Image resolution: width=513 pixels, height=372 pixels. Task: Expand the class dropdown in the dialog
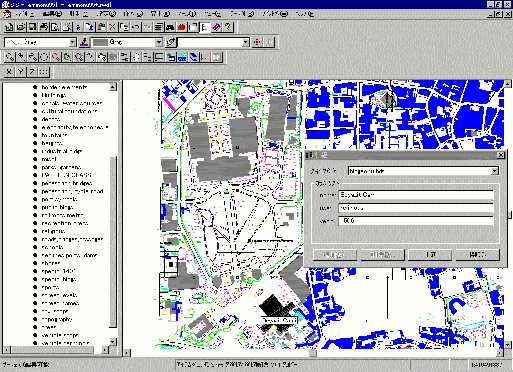495,171
